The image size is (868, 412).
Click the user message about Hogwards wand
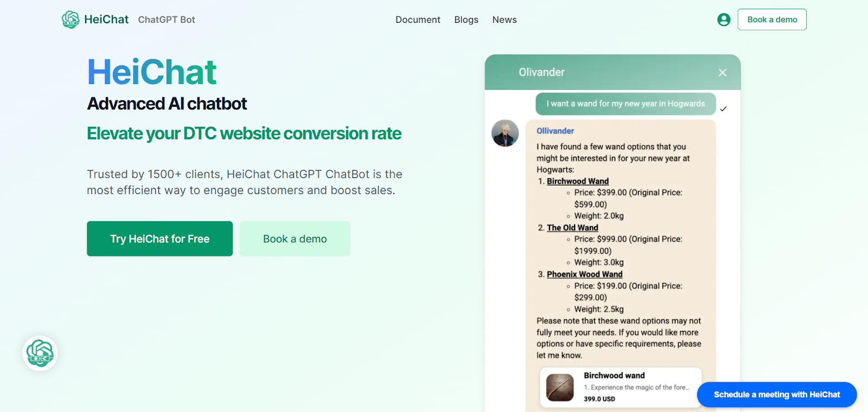[626, 104]
